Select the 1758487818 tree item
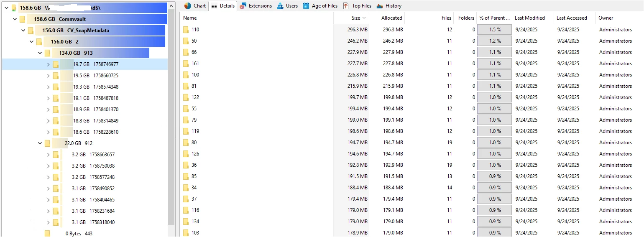 [106, 98]
